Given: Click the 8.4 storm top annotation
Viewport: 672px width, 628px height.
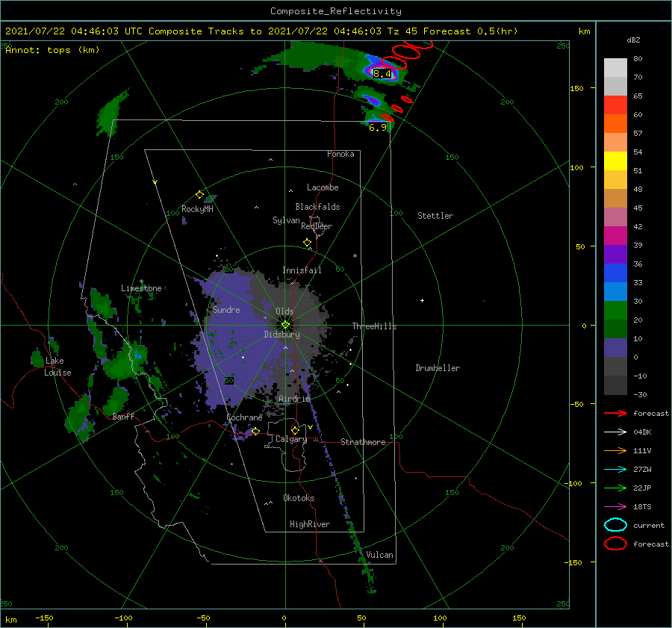Looking at the screenshot, I should click(382, 74).
